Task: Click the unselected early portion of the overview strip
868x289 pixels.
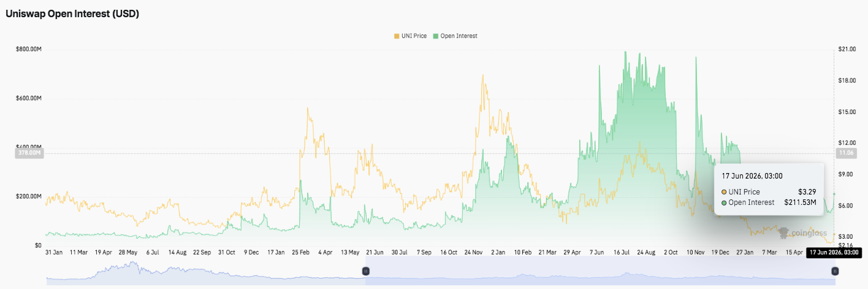Action: [x=205, y=271]
